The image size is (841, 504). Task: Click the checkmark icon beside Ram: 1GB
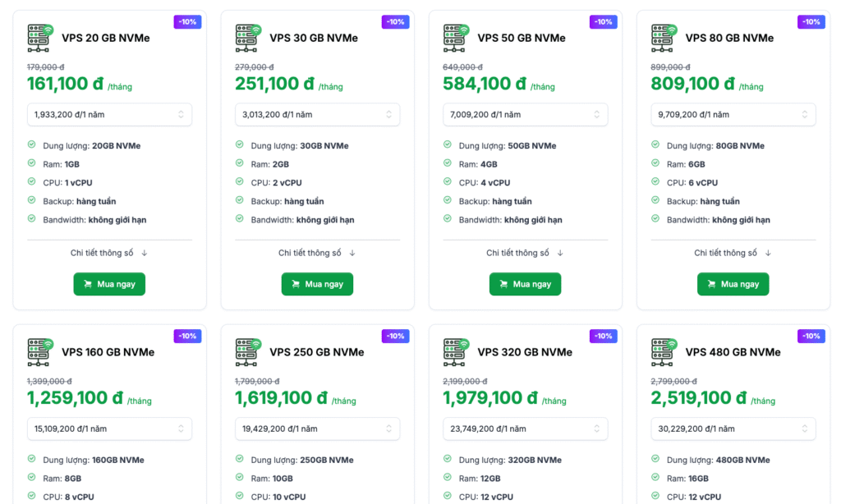[x=32, y=163]
